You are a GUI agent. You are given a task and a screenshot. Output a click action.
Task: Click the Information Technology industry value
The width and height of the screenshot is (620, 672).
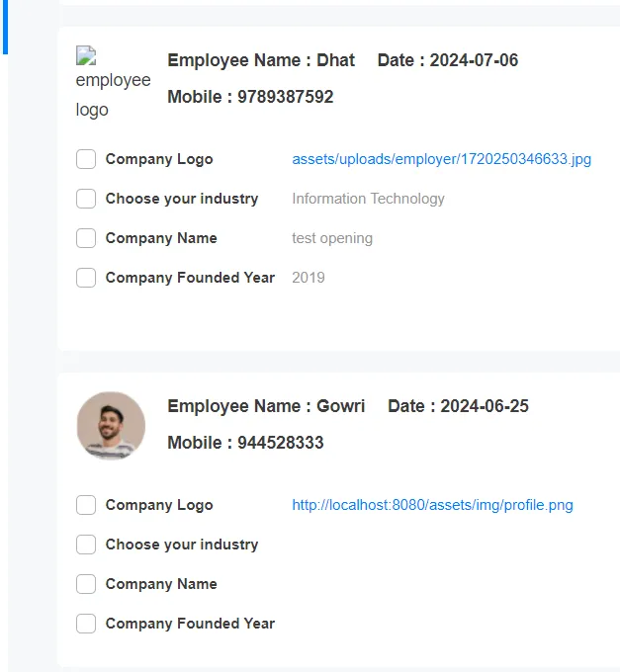pyautogui.click(x=368, y=199)
